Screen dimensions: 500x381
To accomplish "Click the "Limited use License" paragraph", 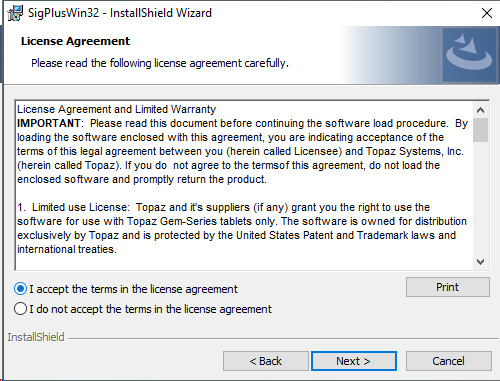I will coord(242,228).
